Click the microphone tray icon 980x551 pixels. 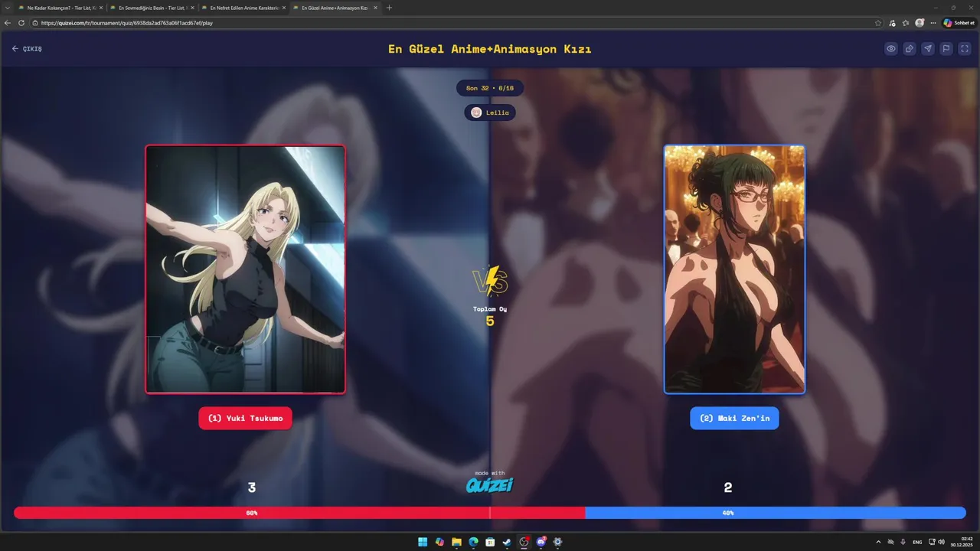903,542
